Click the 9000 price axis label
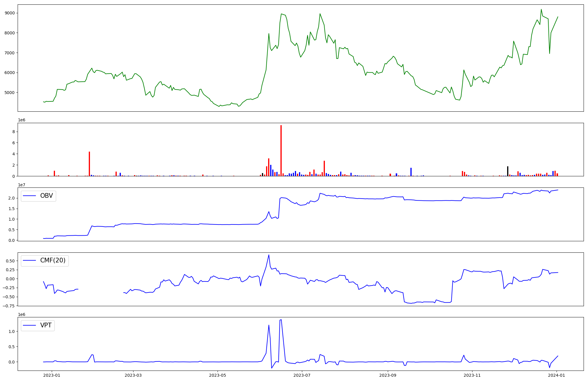This screenshot has width=588, height=382. point(10,13)
